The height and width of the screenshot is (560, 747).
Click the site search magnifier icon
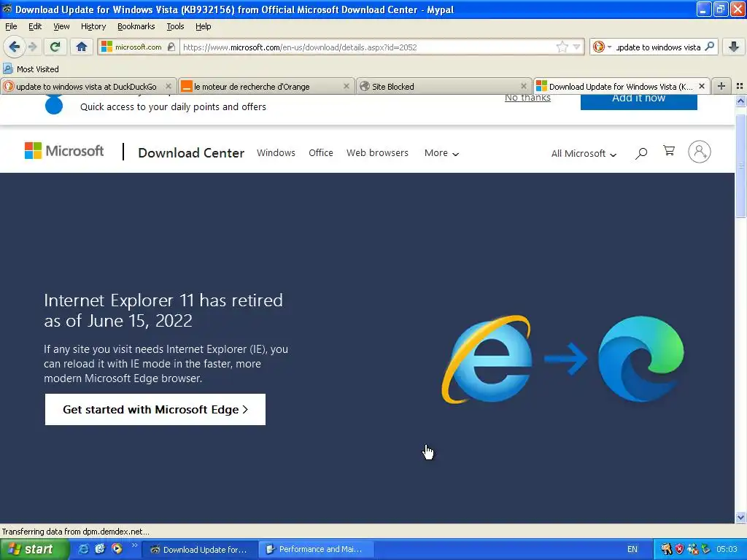641,153
